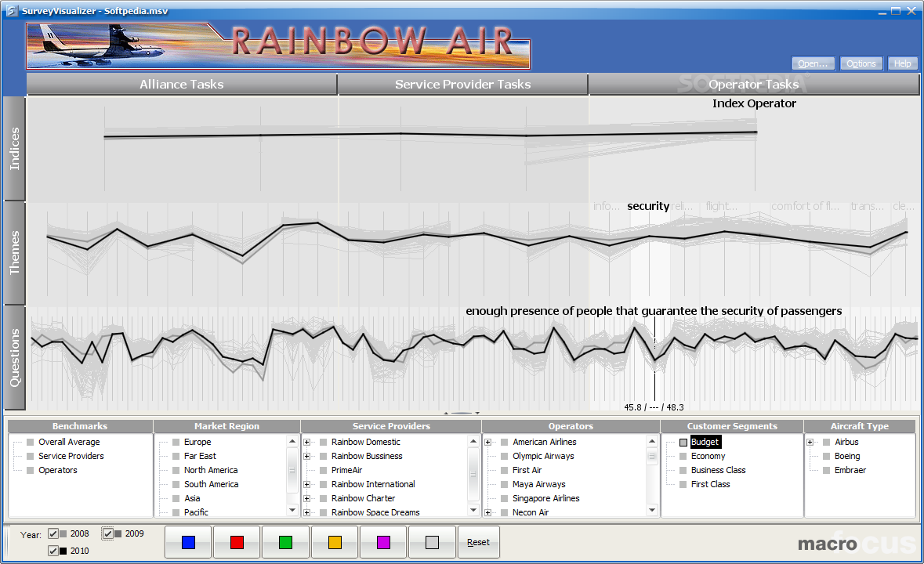Expand the American Airlines tree node
This screenshot has height=564, width=924.
coord(488,442)
